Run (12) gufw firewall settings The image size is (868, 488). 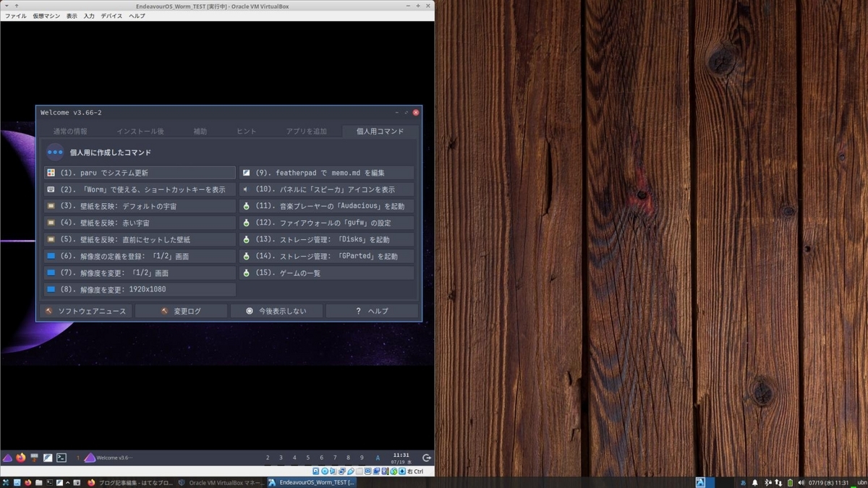327,223
